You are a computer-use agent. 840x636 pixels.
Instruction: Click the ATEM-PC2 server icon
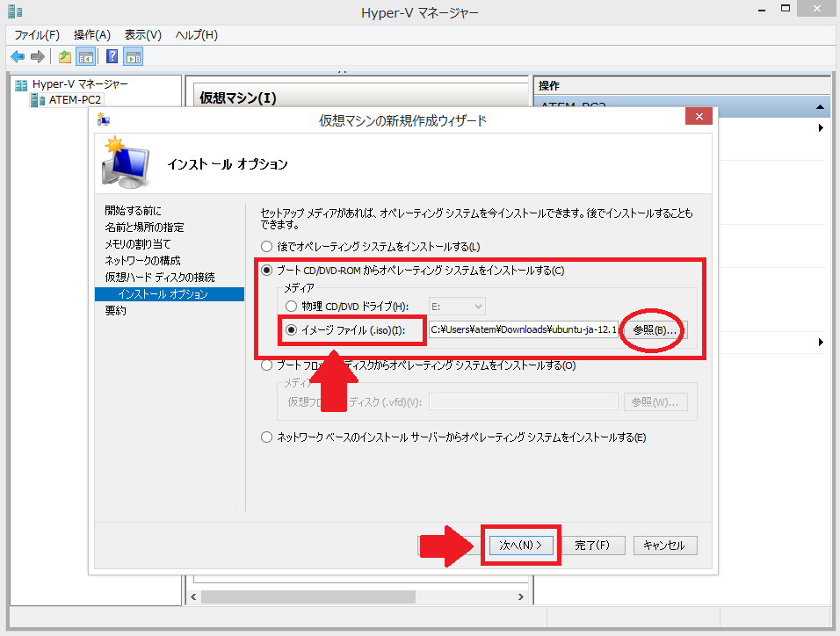coord(38,100)
